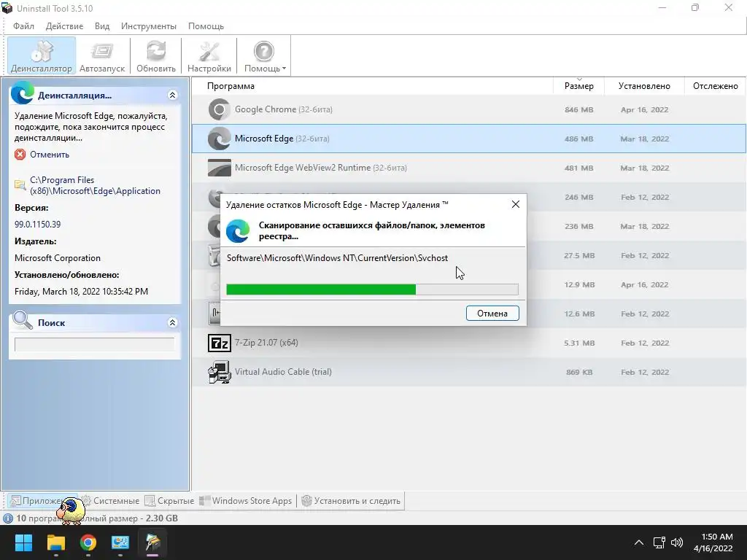Switch to the Системные tab
Image resolution: width=747 pixels, height=560 pixels.
point(111,501)
